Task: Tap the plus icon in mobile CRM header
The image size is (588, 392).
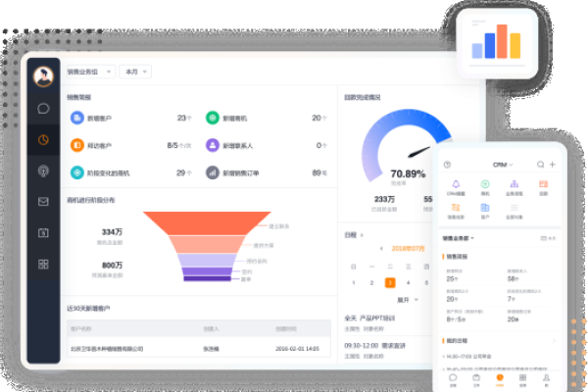Action: pyautogui.click(x=553, y=165)
